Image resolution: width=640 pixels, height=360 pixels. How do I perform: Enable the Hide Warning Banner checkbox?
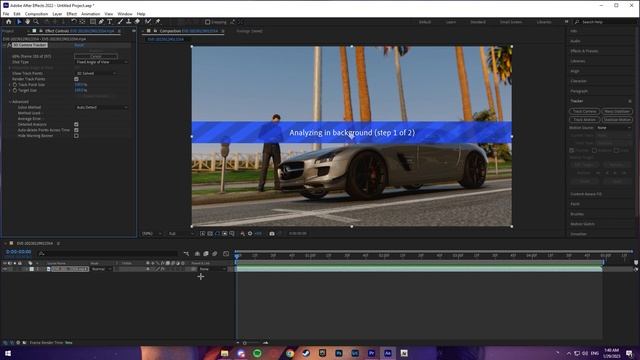click(76, 136)
